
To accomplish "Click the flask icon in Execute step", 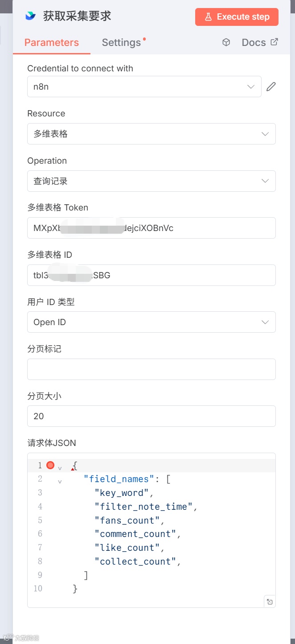I will click(x=208, y=17).
